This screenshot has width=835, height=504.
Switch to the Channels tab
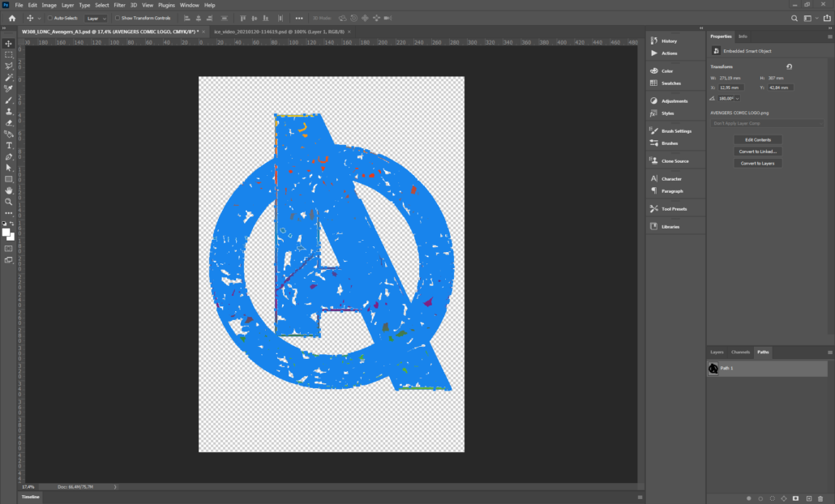tap(740, 352)
